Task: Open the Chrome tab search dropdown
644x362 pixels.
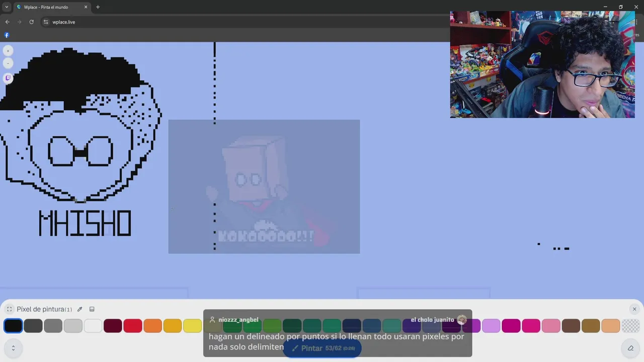Action: pos(7,7)
